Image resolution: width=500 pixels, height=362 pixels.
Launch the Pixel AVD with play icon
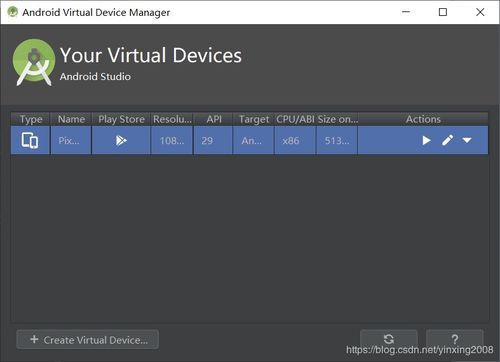click(x=426, y=140)
